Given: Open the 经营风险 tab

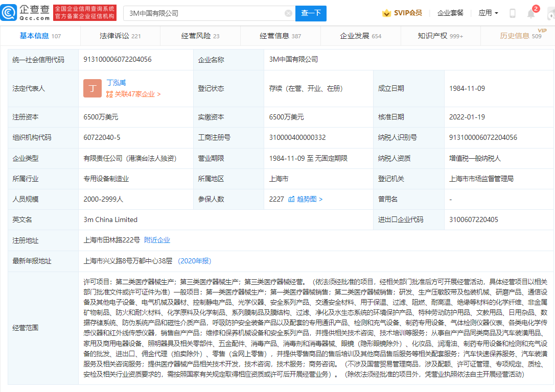Looking at the screenshot, I should (x=200, y=36).
